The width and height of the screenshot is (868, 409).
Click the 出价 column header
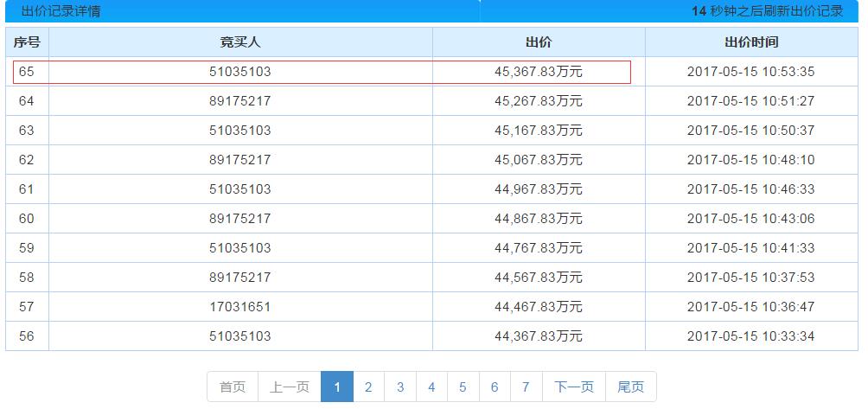(539, 42)
